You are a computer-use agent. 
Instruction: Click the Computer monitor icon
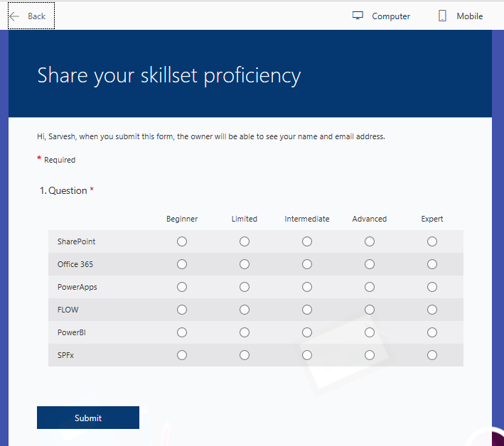(x=358, y=16)
